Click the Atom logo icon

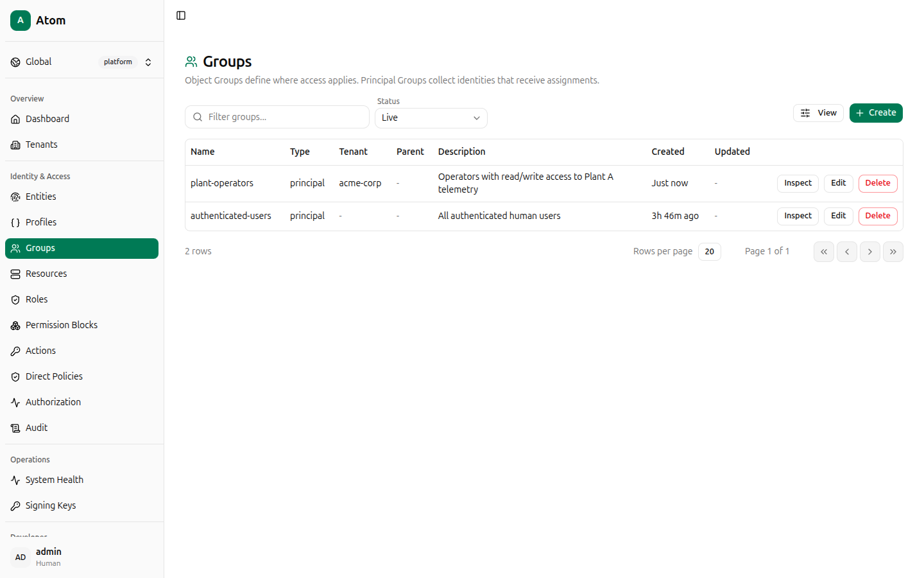click(21, 21)
